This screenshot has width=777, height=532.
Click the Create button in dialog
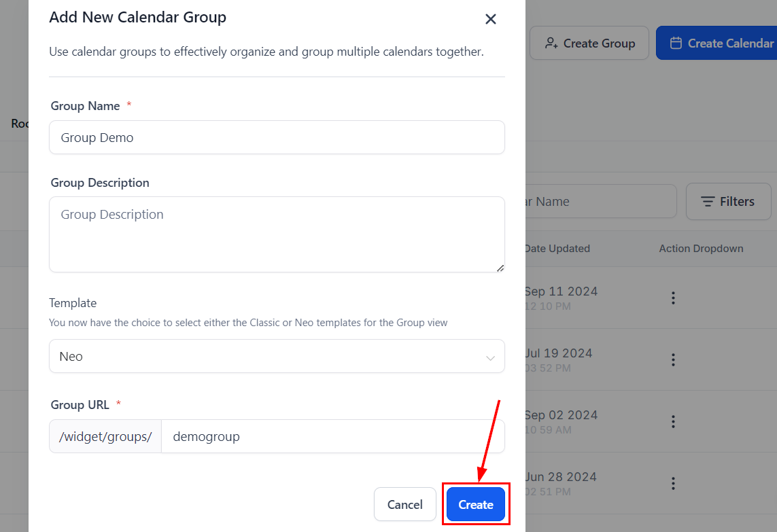coord(476,504)
